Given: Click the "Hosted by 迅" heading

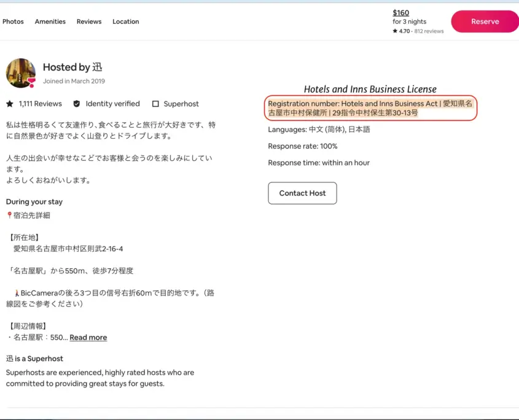Looking at the screenshot, I should click(72, 67).
